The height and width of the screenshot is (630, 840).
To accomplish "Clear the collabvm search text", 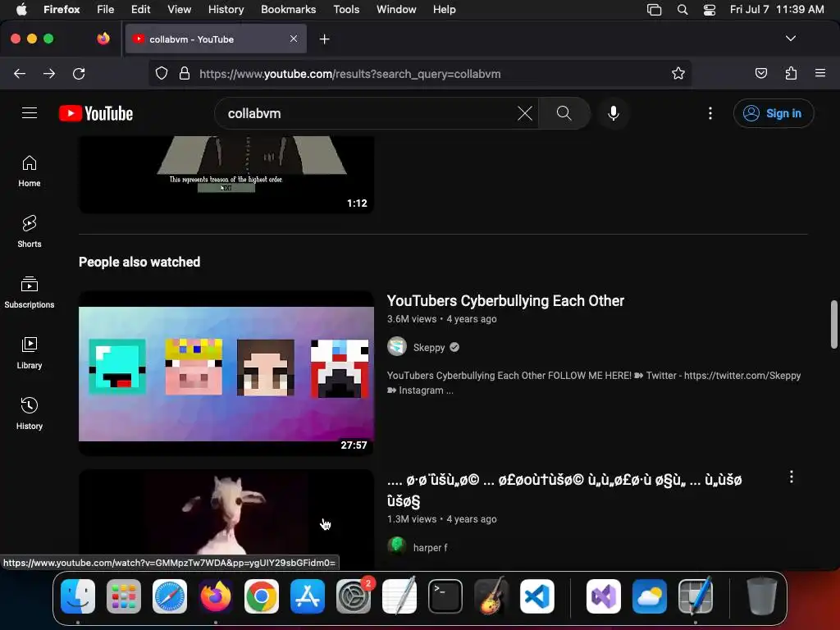I will (524, 113).
